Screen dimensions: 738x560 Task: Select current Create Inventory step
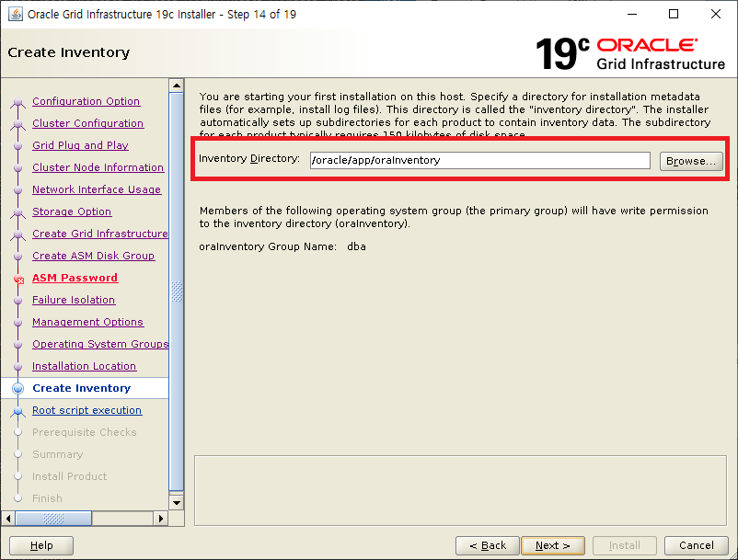81,388
